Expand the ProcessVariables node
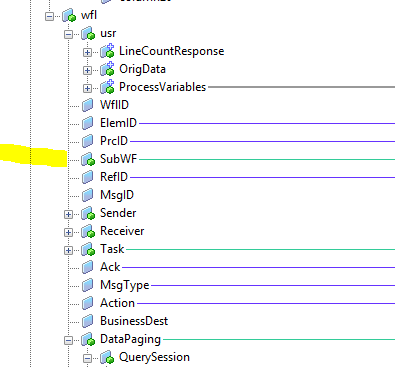The width and height of the screenshot is (395, 368). click(87, 88)
